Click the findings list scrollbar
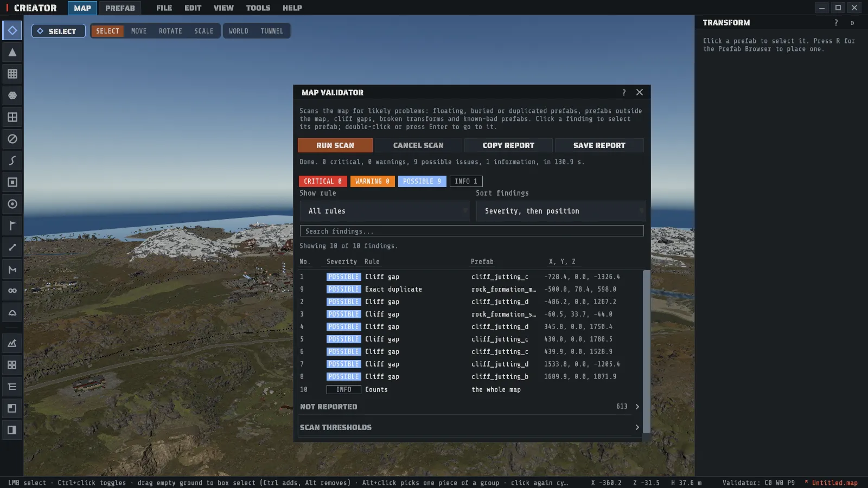This screenshot has width=868, height=488. (646, 351)
